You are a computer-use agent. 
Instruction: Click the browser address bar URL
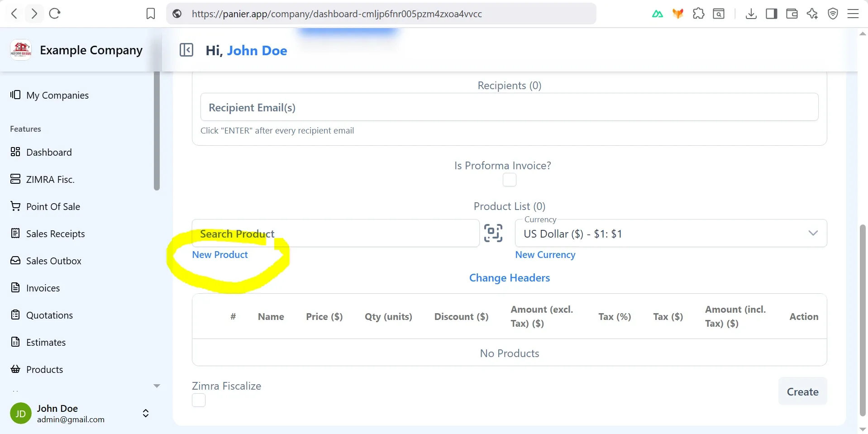point(337,14)
